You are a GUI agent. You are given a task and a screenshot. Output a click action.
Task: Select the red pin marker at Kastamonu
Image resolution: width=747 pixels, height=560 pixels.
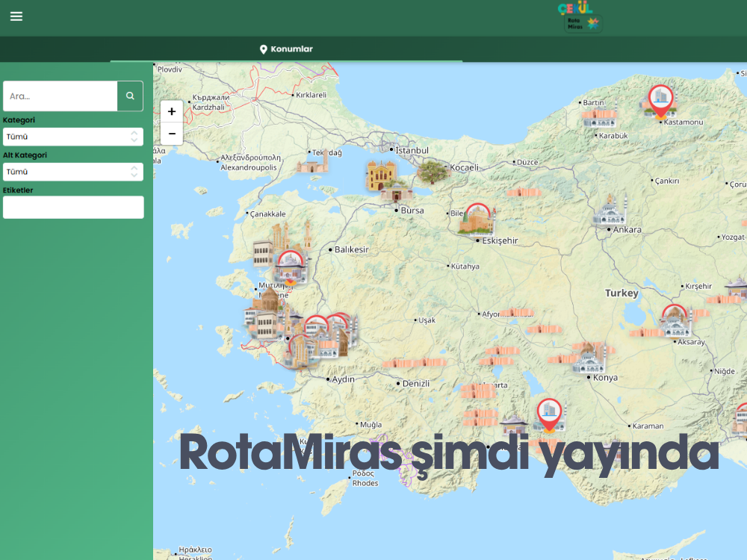[x=661, y=101]
